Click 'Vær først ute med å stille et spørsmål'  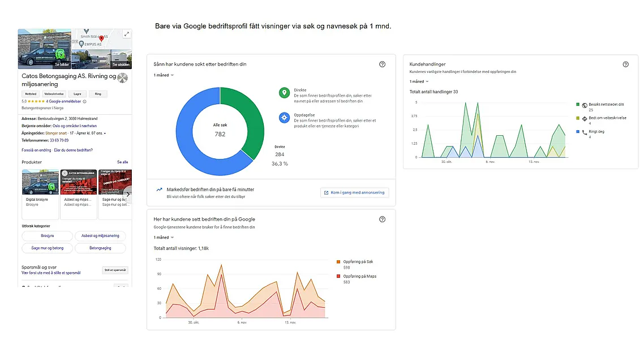coord(51,273)
